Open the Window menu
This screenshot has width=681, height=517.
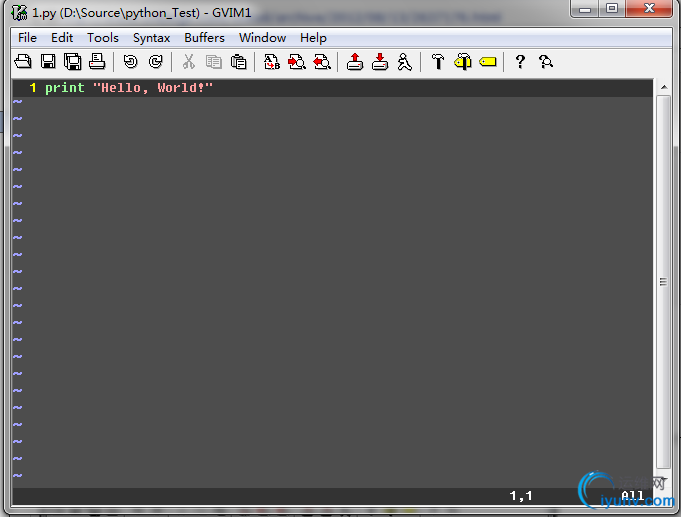(263, 38)
